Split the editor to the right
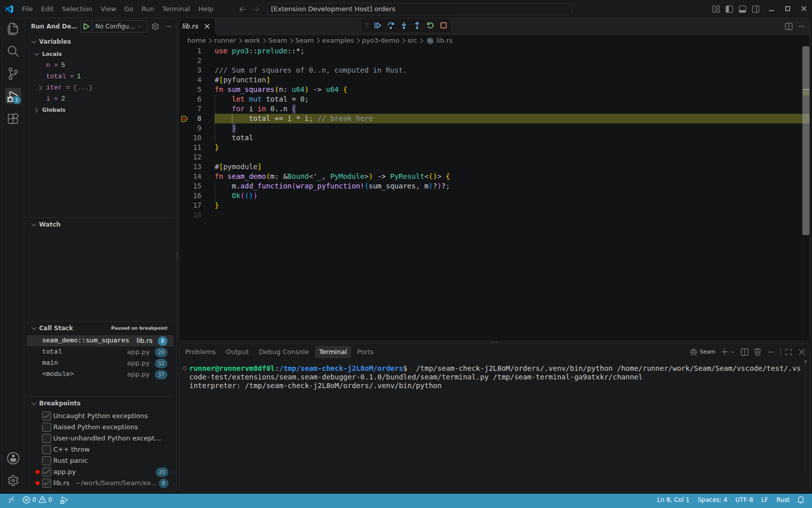The width and height of the screenshot is (812, 508). point(789,26)
